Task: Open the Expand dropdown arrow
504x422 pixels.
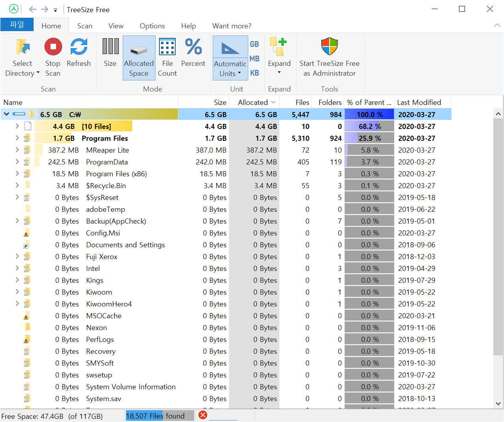Action: point(279,73)
